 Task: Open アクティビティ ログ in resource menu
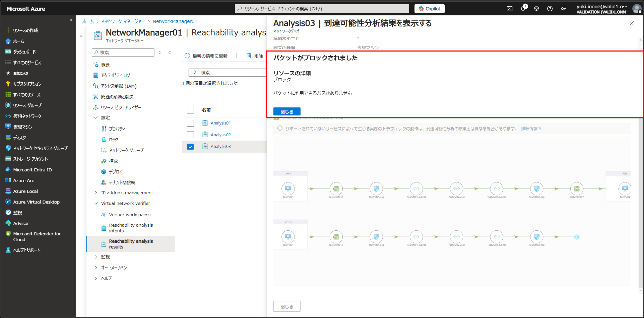[x=111, y=75]
